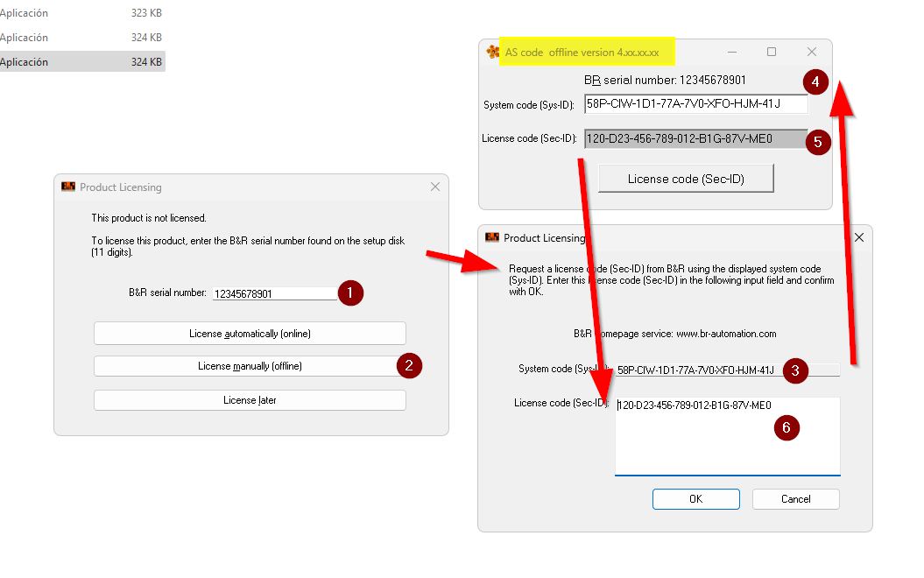Viewport: 924px width, 578px height.
Task: Click the System code field in the AS code window
Action: [696, 103]
